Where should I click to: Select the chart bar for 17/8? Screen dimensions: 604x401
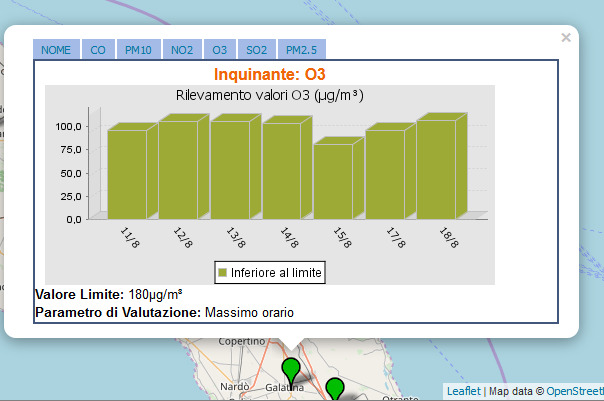point(385,173)
